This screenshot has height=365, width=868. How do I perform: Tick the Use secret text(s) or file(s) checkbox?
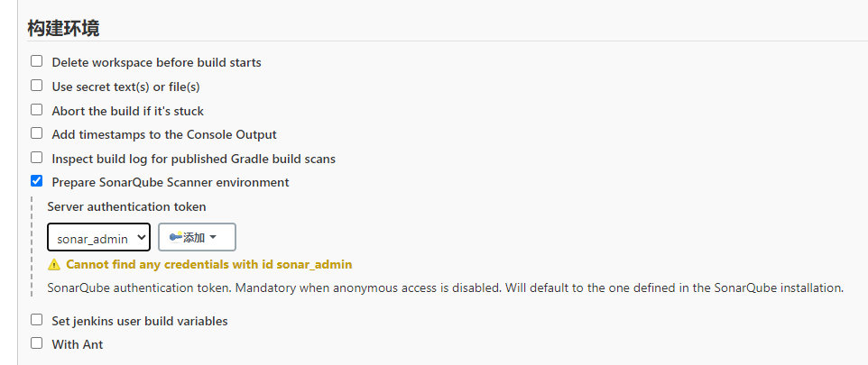pos(36,85)
